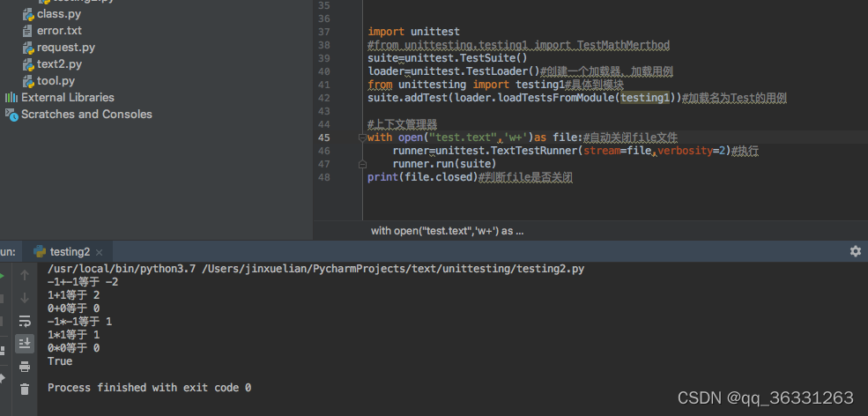Click the 'with open("test.text"' code line
The height and width of the screenshot is (416, 868).
click(523, 137)
